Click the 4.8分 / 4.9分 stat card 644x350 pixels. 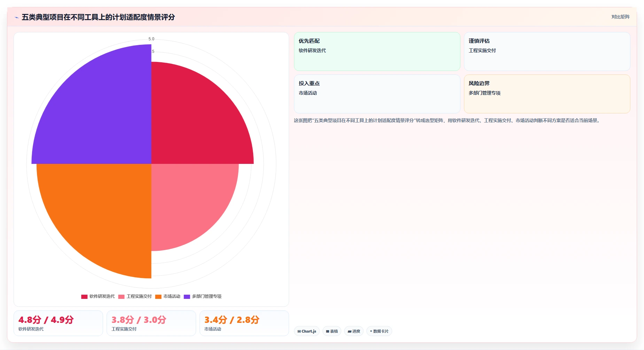(x=58, y=323)
